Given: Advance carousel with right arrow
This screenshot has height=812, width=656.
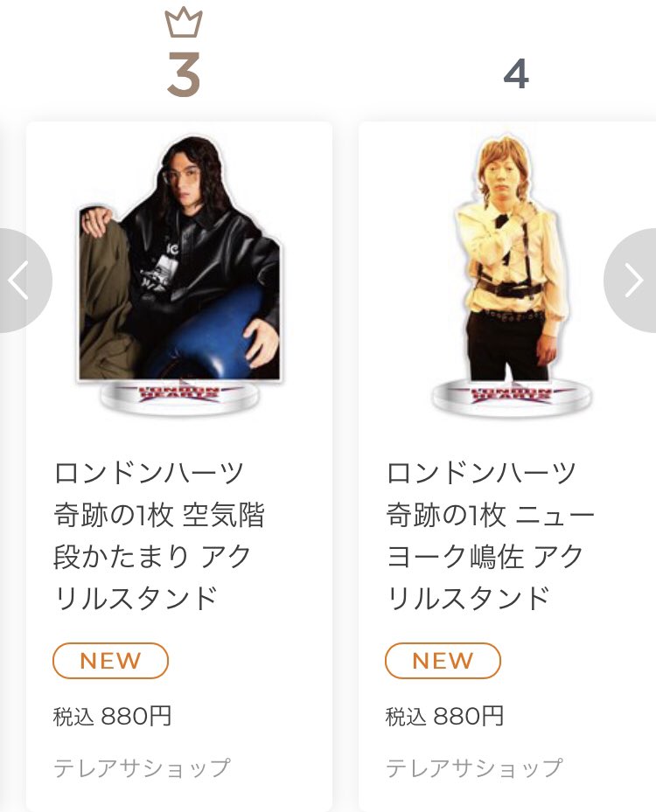Looking at the screenshot, I should [x=631, y=281].
